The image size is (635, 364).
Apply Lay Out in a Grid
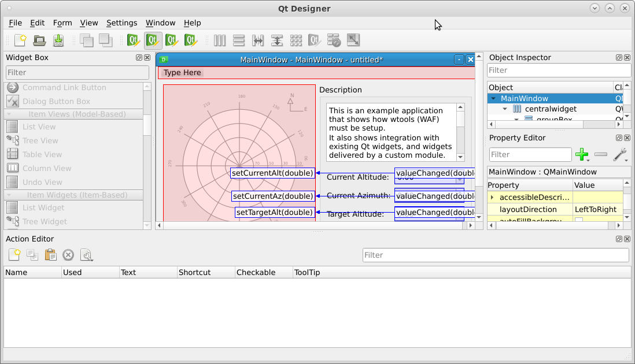pos(296,40)
